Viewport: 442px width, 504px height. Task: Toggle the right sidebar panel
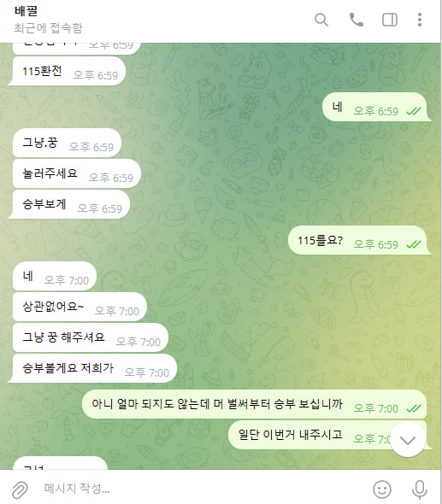[390, 20]
